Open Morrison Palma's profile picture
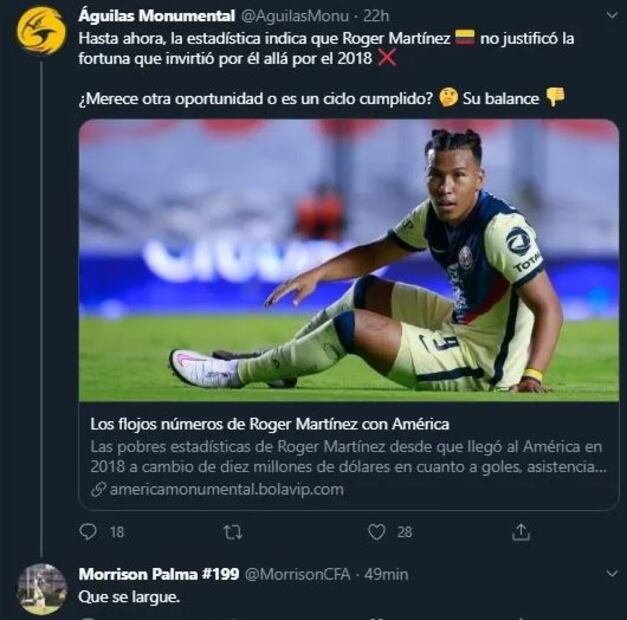Image resolution: width=627 pixels, height=620 pixels. 41,588
